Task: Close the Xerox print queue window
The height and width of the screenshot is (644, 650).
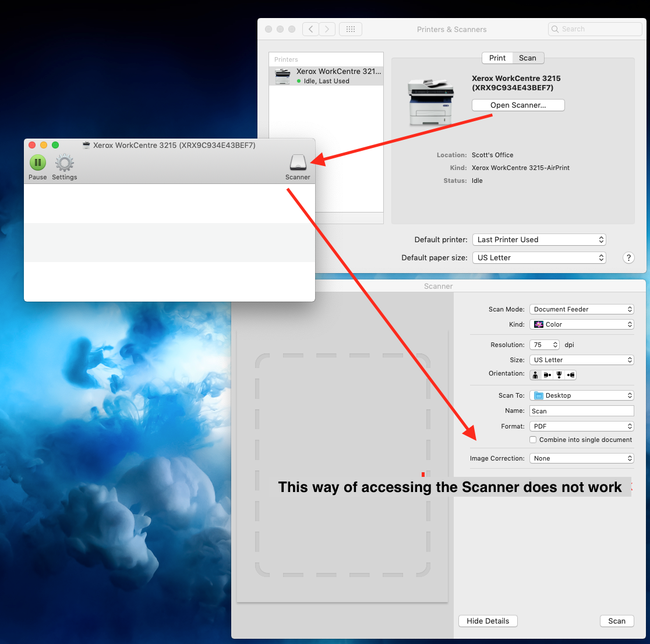Action: (x=32, y=145)
